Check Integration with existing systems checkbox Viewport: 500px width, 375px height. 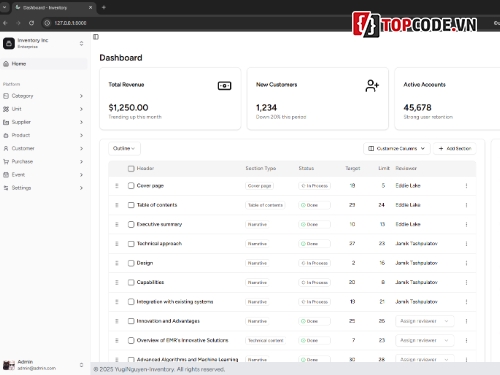[x=131, y=302]
